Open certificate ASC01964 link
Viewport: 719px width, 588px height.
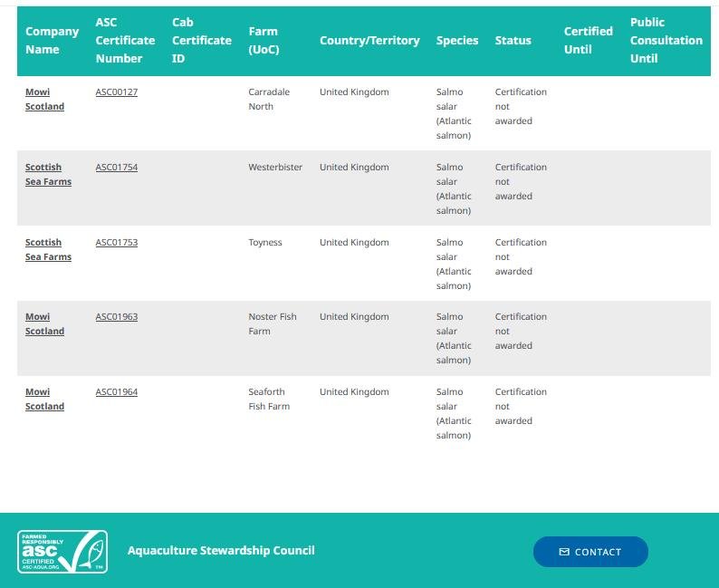point(117,392)
